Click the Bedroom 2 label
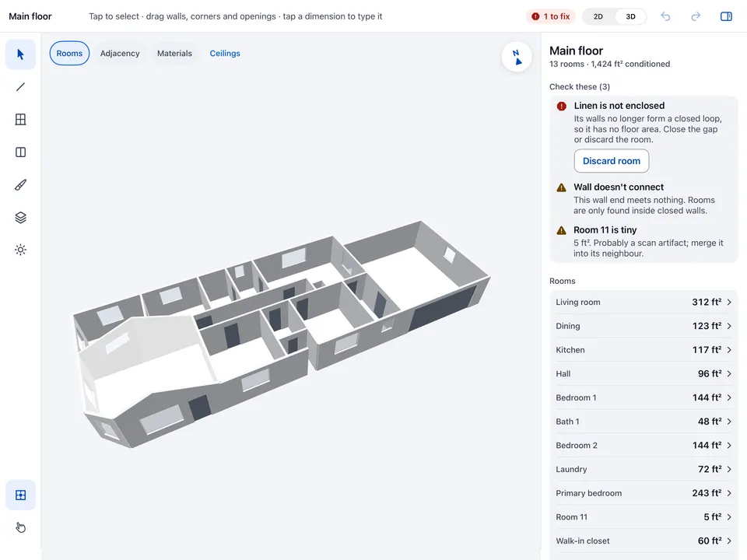This screenshot has height=560, width=747. pyautogui.click(x=577, y=445)
